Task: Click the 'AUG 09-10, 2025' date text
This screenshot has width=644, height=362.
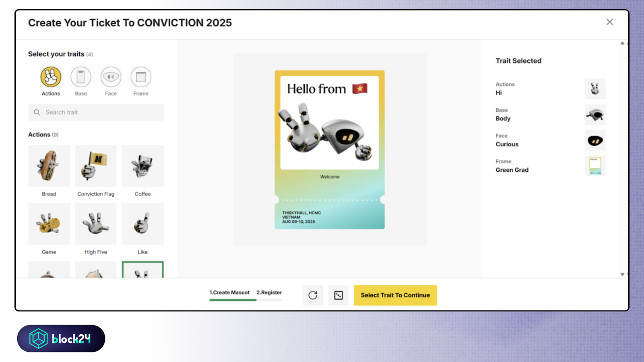Action: 299,222
